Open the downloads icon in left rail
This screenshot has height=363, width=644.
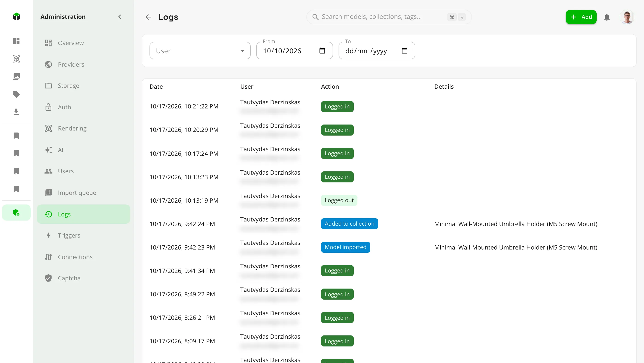(x=16, y=112)
